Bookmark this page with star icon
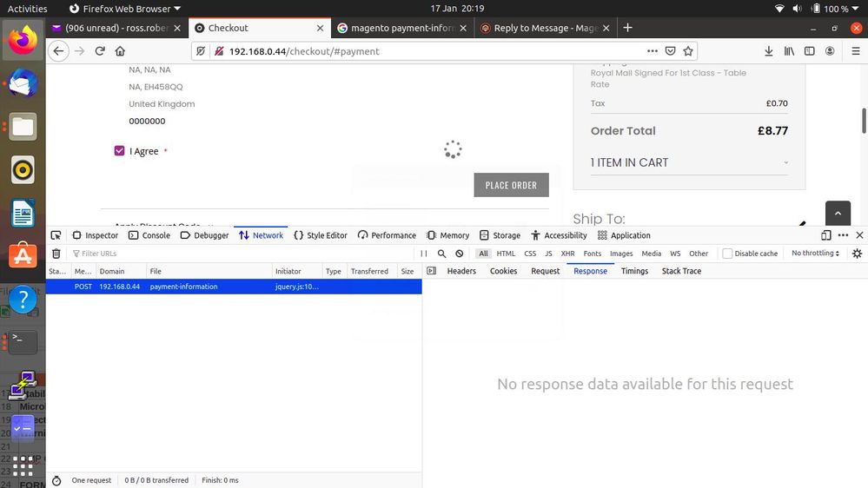 [x=689, y=51]
